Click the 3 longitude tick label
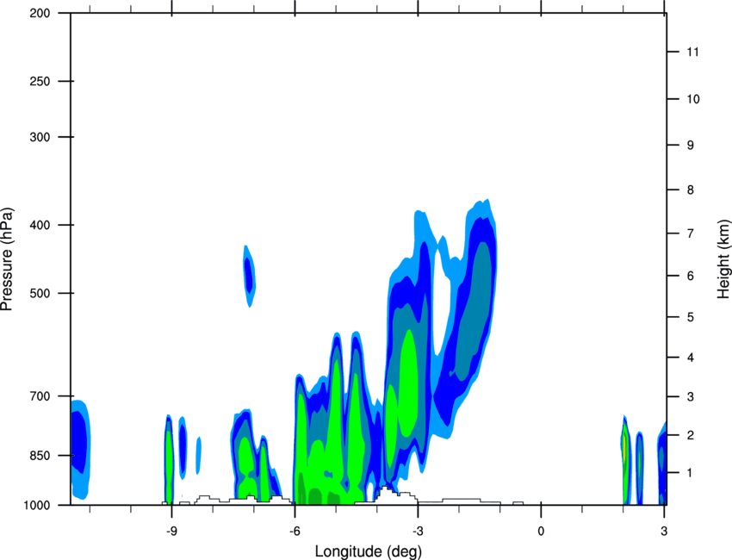Screen dimensions: 732x560 pyautogui.click(x=664, y=531)
